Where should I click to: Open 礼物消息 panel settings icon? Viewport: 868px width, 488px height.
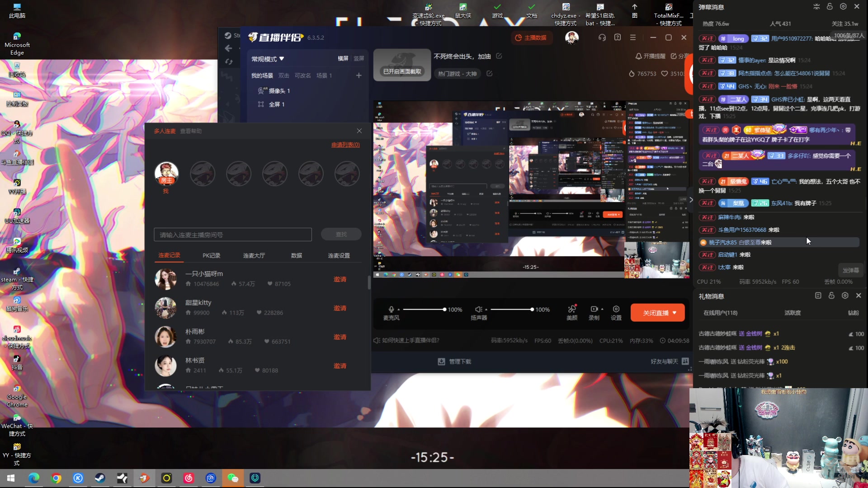pyautogui.click(x=845, y=296)
